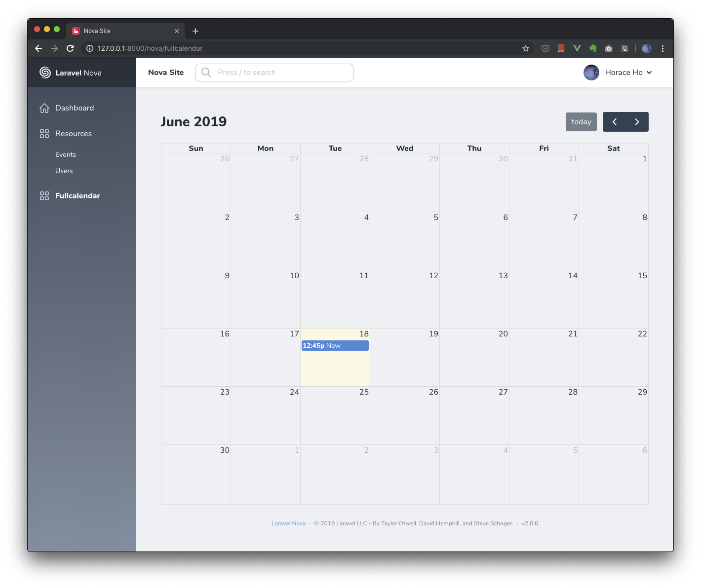Click the greyed July 6 cell
The width and height of the screenshot is (701, 588).
(614, 474)
